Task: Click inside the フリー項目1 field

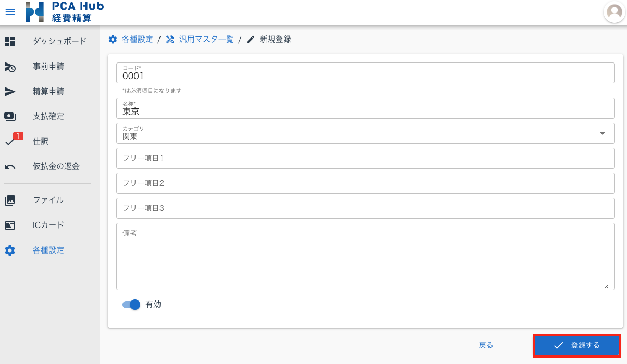Action: [x=365, y=158]
